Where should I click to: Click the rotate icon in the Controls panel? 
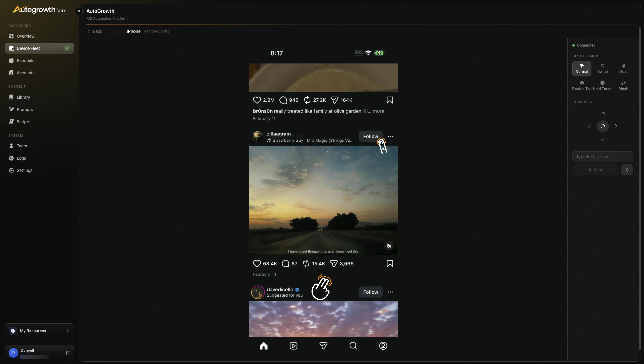point(603,126)
